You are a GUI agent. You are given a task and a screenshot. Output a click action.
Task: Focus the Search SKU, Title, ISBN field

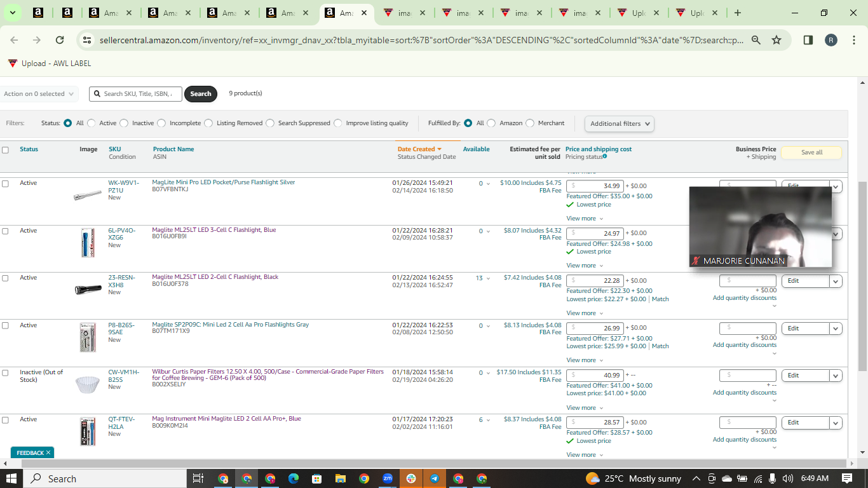(135, 94)
